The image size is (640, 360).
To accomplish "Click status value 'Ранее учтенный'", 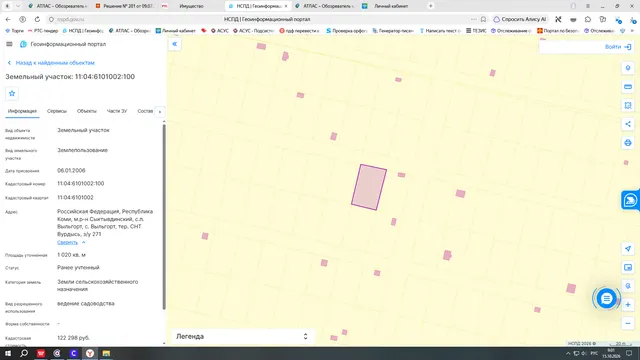I will (78, 267).
